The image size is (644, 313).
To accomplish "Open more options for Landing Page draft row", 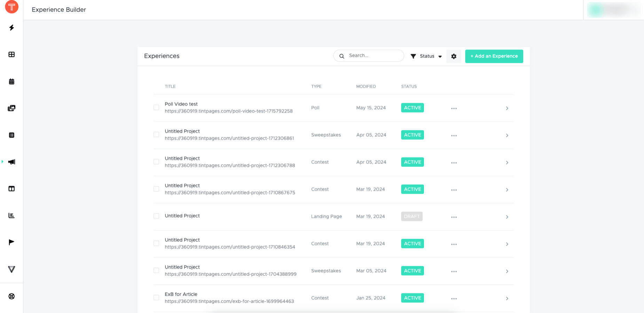I will pyautogui.click(x=454, y=217).
